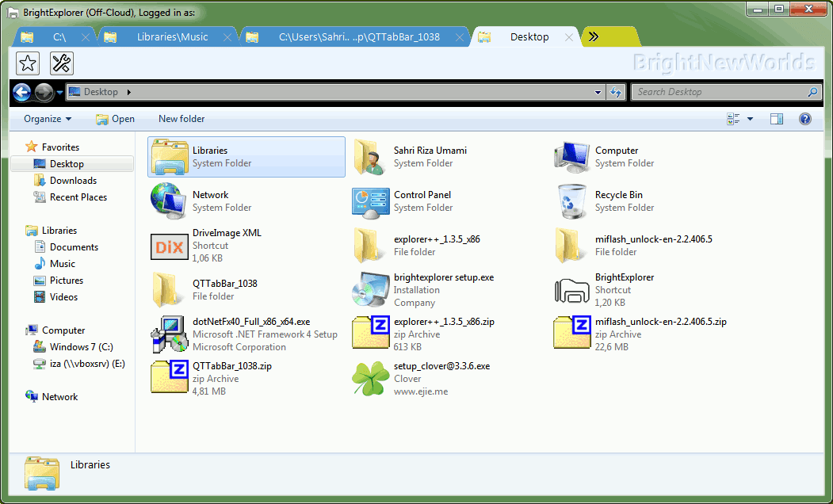The image size is (833, 504).
Task: Click the grey forward navigation arrow
Action: (x=44, y=93)
